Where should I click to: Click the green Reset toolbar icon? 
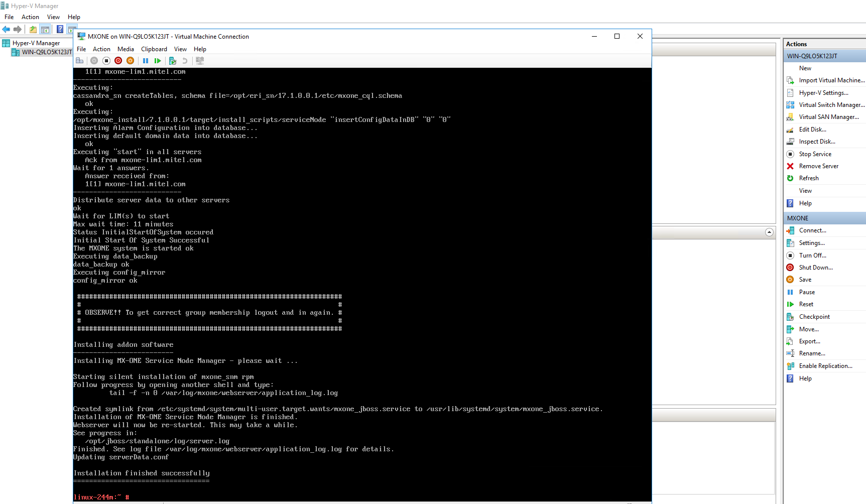[158, 61]
